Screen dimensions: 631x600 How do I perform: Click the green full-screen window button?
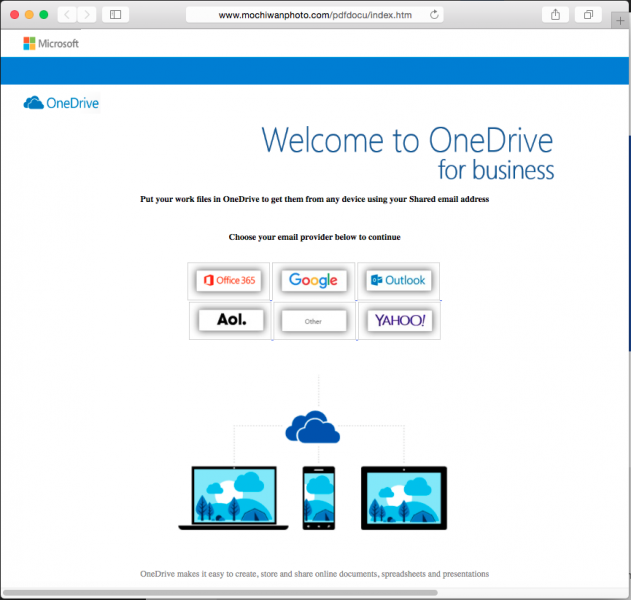pyautogui.click(x=43, y=15)
